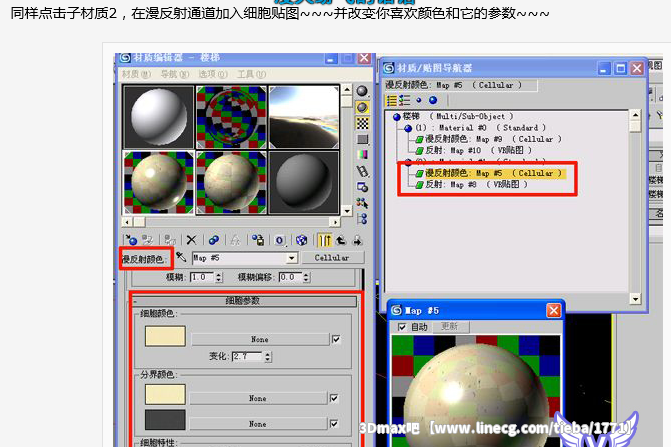Click the Reset Map X icon
Screen dimensions: 671x447
click(x=191, y=240)
